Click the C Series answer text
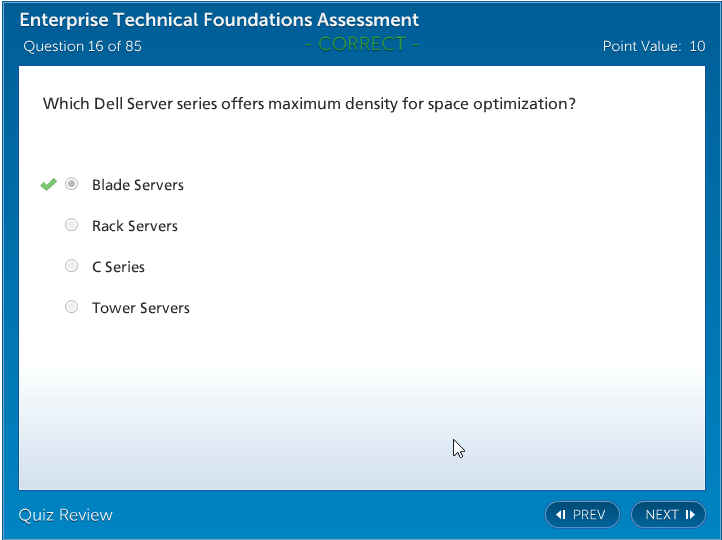Viewport: 722px width, 540px height. pos(118,267)
